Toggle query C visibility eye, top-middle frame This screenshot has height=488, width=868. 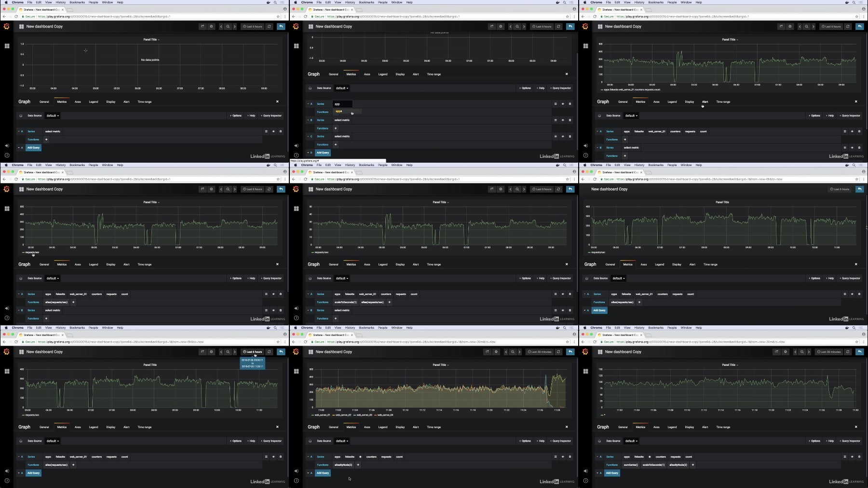[563, 137]
